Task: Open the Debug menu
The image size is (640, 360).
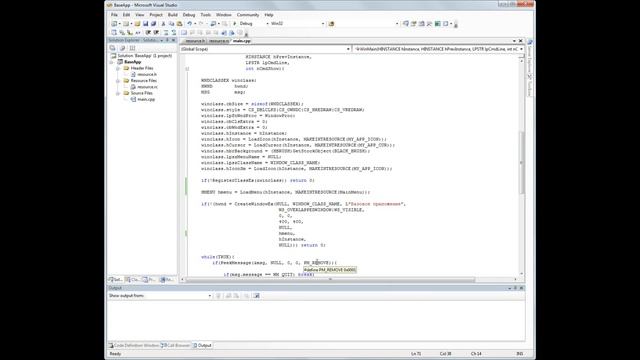Action: click(189, 15)
